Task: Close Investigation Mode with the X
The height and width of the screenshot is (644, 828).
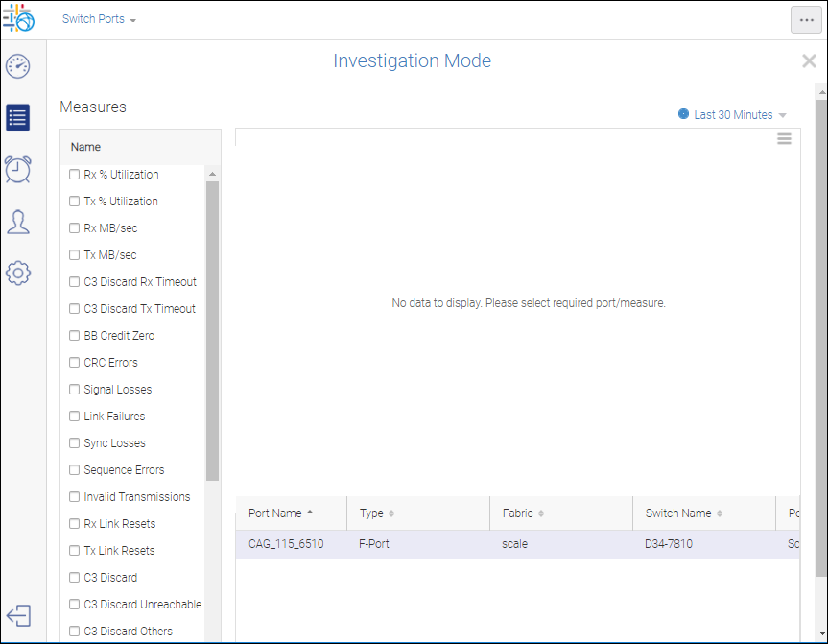Action: click(809, 60)
